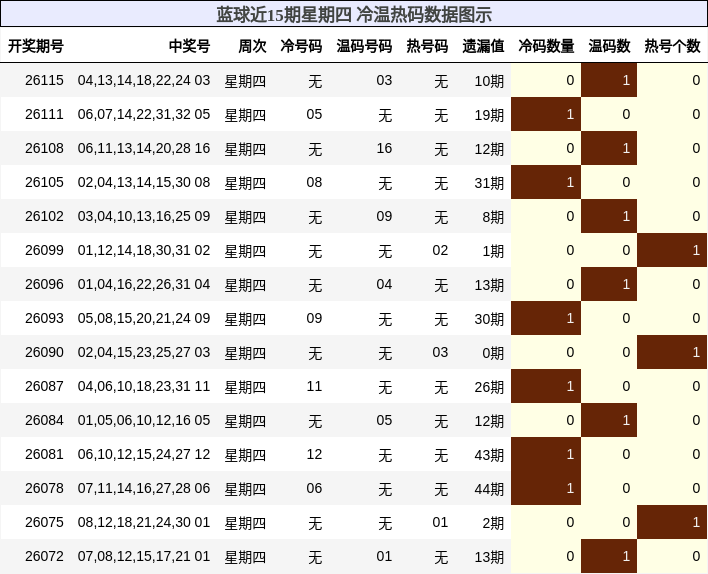Screen dimensions: 708x574
Task: Click omission value 10期
Action: point(489,81)
